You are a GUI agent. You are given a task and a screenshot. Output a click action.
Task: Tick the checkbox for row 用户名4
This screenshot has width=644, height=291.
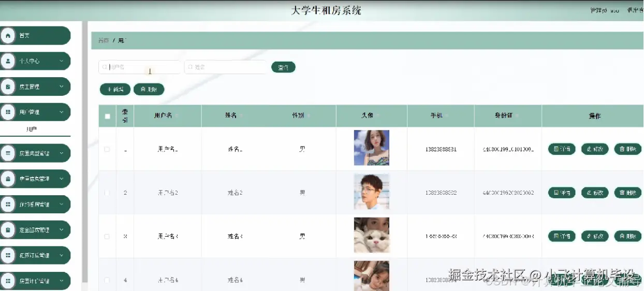[107, 280]
